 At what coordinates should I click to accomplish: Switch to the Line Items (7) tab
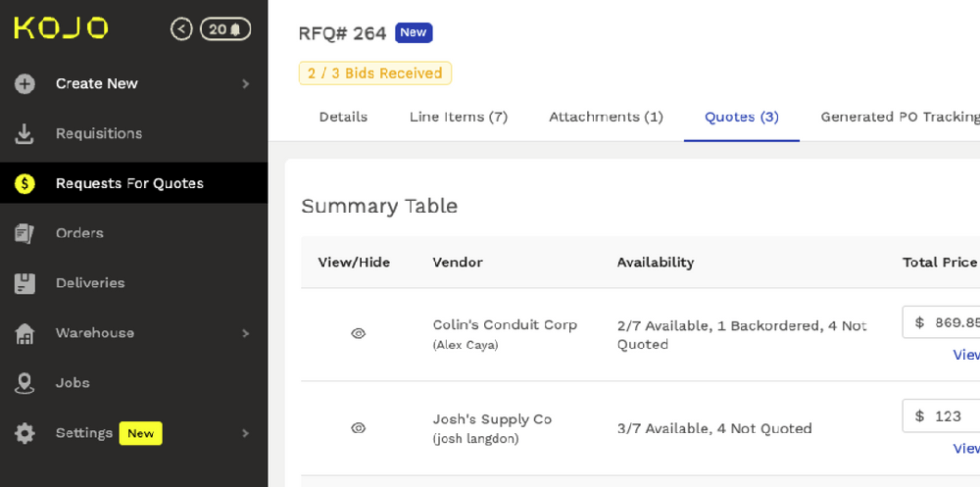click(x=459, y=117)
